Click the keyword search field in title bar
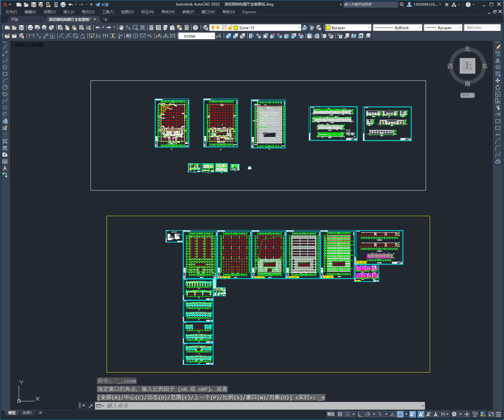 tap(370, 5)
